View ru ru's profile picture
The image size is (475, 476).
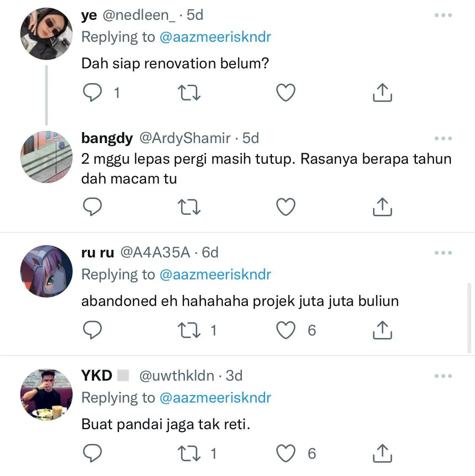point(46,271)
